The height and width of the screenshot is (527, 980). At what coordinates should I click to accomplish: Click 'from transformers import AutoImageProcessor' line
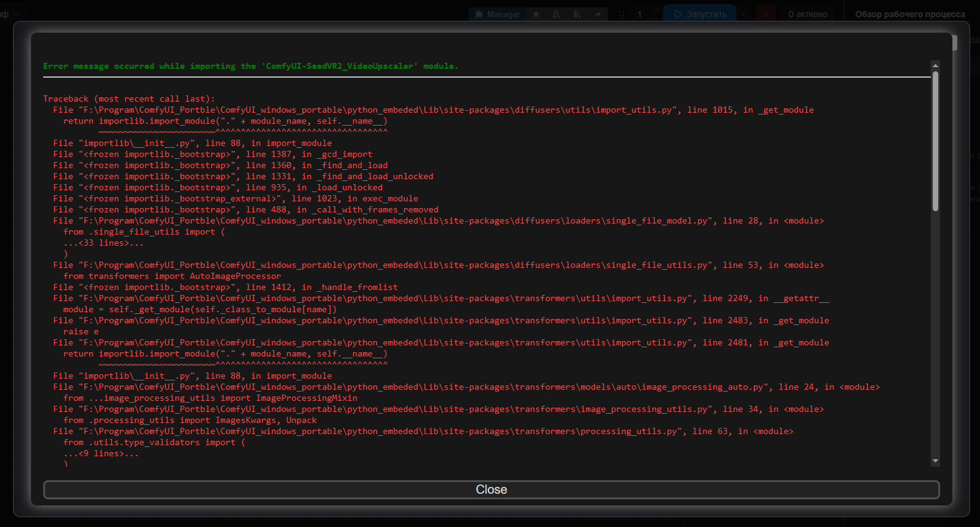coord(172,276)
